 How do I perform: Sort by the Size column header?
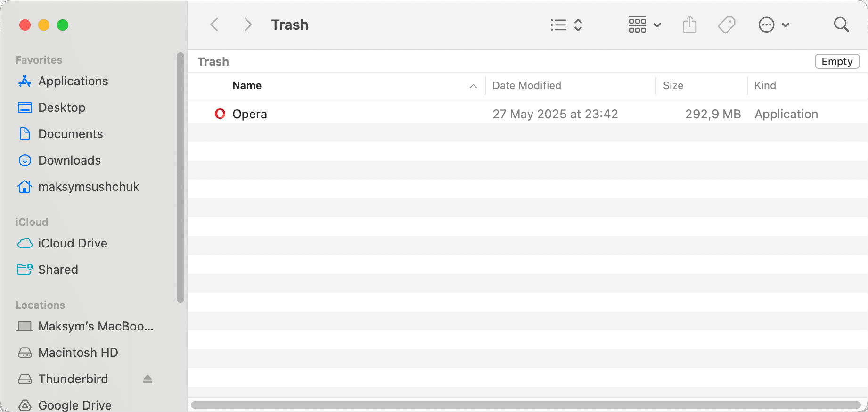click(673, 85)
